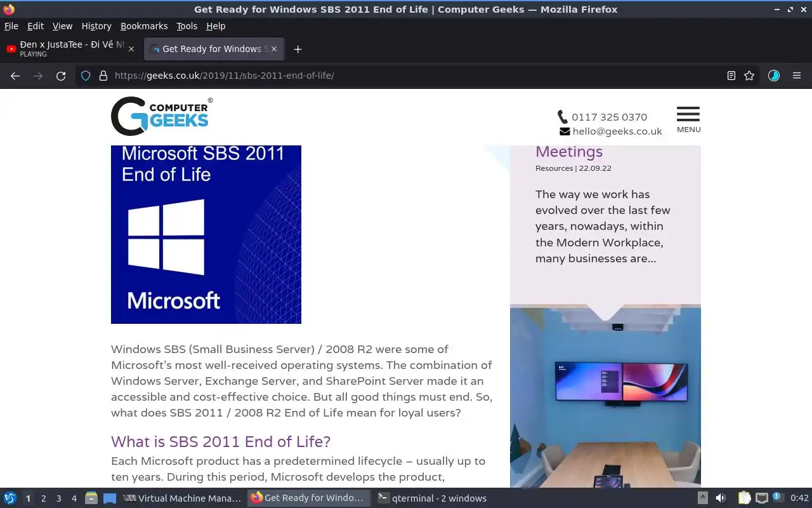
Task: Click the envelope email icon
Action: click(x=565, y=131)
